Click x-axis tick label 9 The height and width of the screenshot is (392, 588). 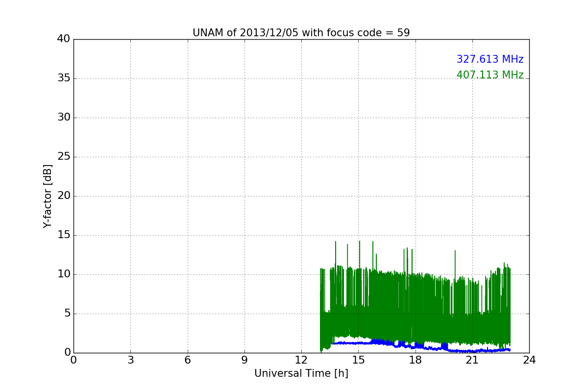(245, 360)
